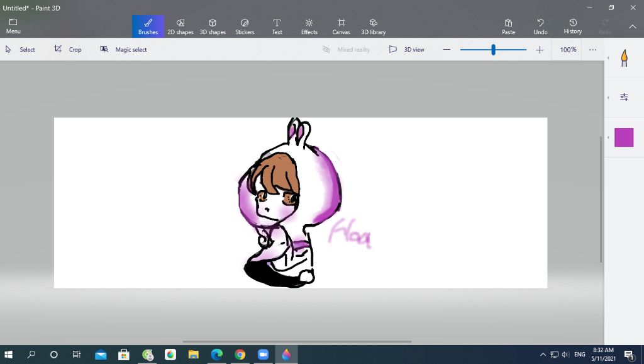The height and width of the screenshot is (364, 644).
Task: Open the Windows Start menu
Action: [x=8, y=354]
